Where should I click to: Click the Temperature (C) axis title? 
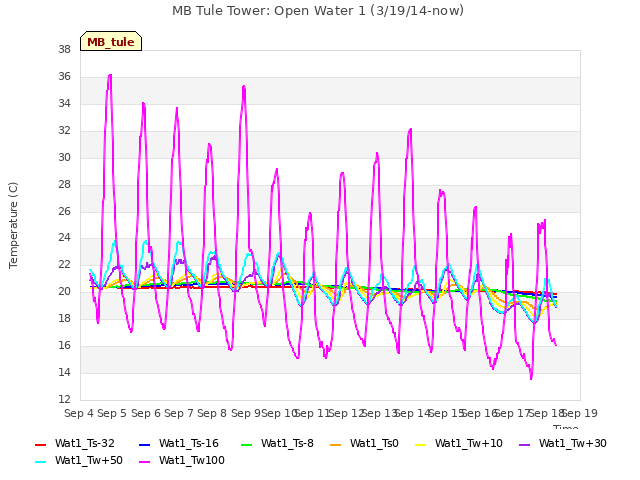[13, 225]
